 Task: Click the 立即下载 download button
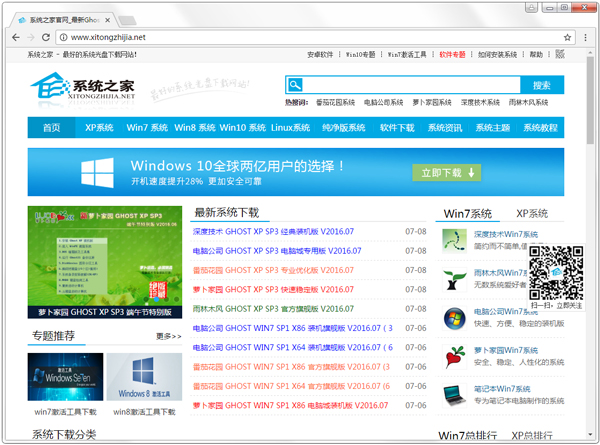447,173
